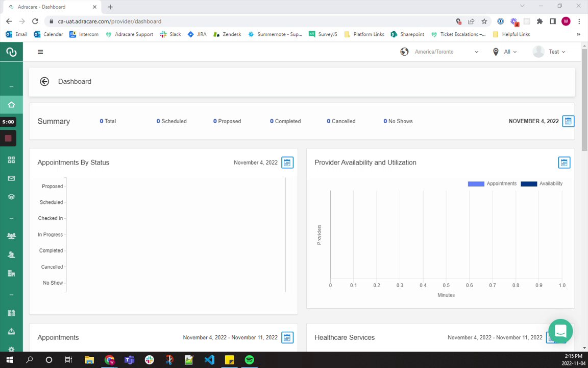588x368 pixels.
Task: Click the 0 Cancelled summary count
Action: [341, 121]
